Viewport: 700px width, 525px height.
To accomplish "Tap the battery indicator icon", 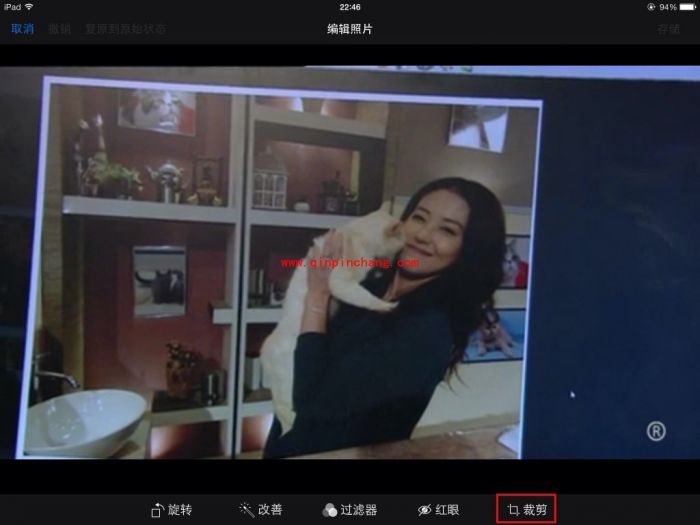I will [688, 7].
